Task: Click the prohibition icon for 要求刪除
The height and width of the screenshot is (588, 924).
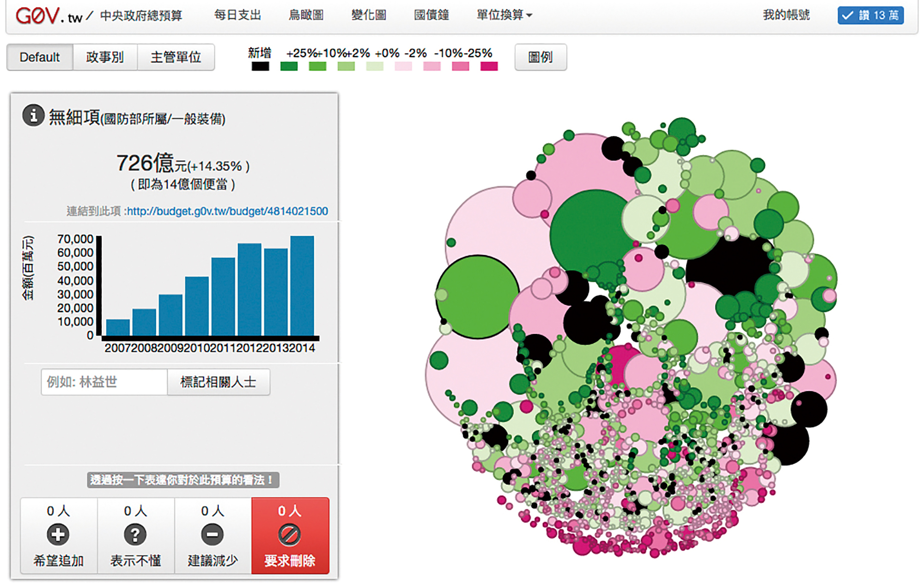Action: [290, 535]
